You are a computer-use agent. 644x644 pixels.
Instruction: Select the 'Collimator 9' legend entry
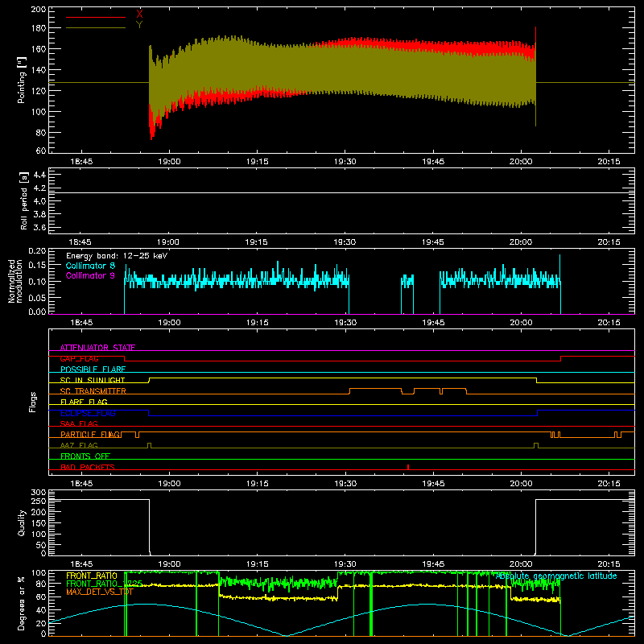coord(90,275)
